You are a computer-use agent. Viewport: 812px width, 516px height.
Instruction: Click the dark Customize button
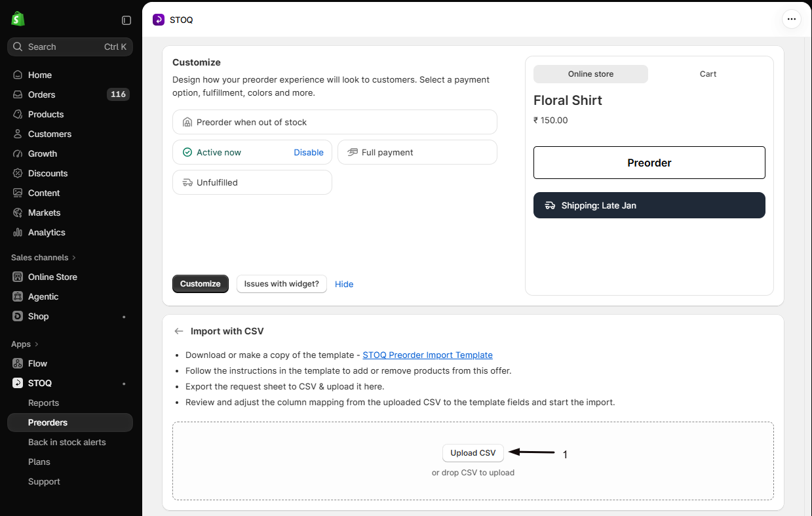(201, 284)
